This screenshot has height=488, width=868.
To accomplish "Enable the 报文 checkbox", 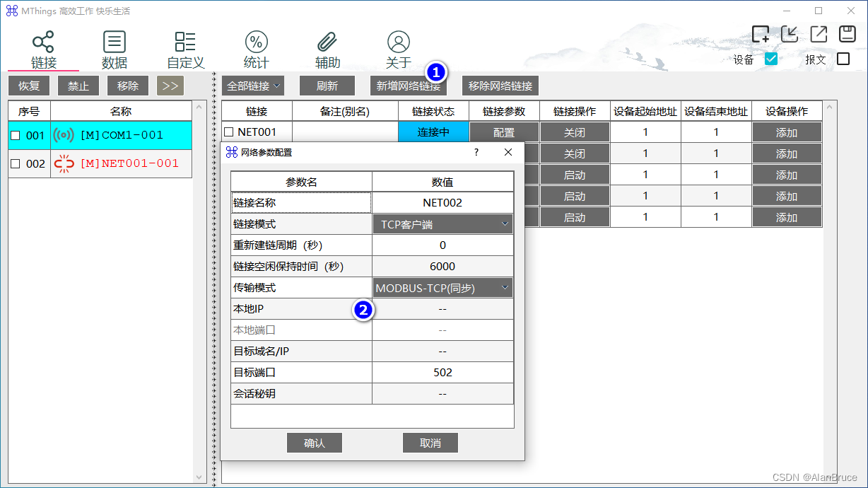I will point(843,59).
